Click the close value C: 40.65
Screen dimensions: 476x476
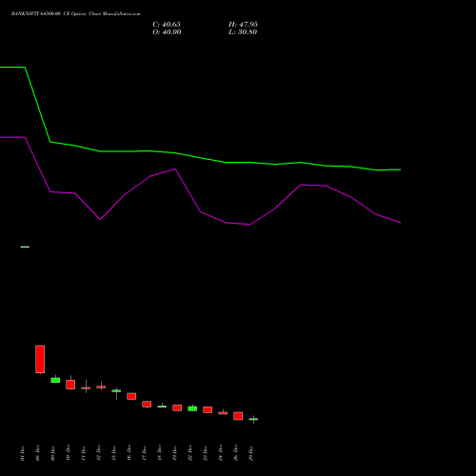[x=167, y=25]
